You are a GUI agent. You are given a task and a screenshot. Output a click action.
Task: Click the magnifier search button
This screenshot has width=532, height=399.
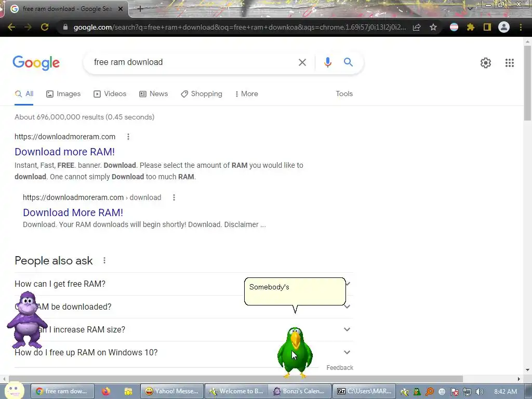coord(348,62)
